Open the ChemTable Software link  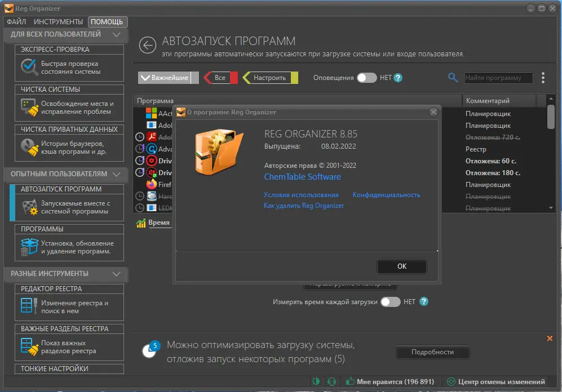click(x=302, y=177)
